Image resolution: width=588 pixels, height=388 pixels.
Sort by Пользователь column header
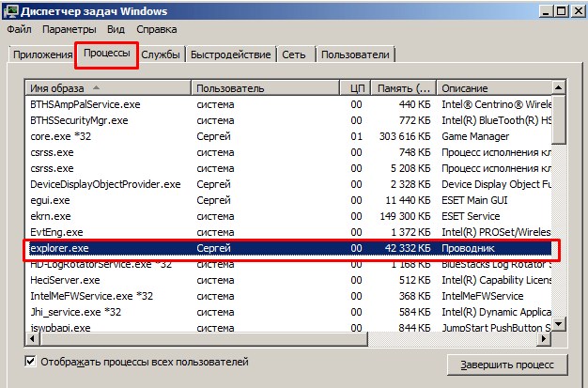[x=266, y=88]
